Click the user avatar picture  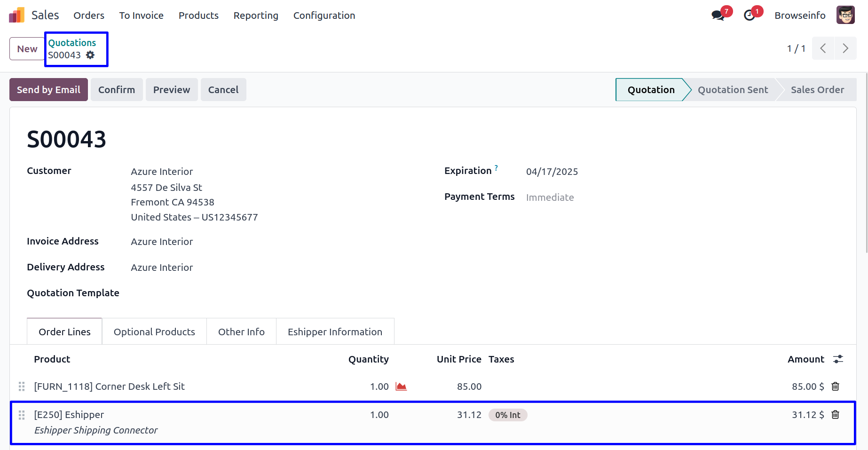(845, 15)
